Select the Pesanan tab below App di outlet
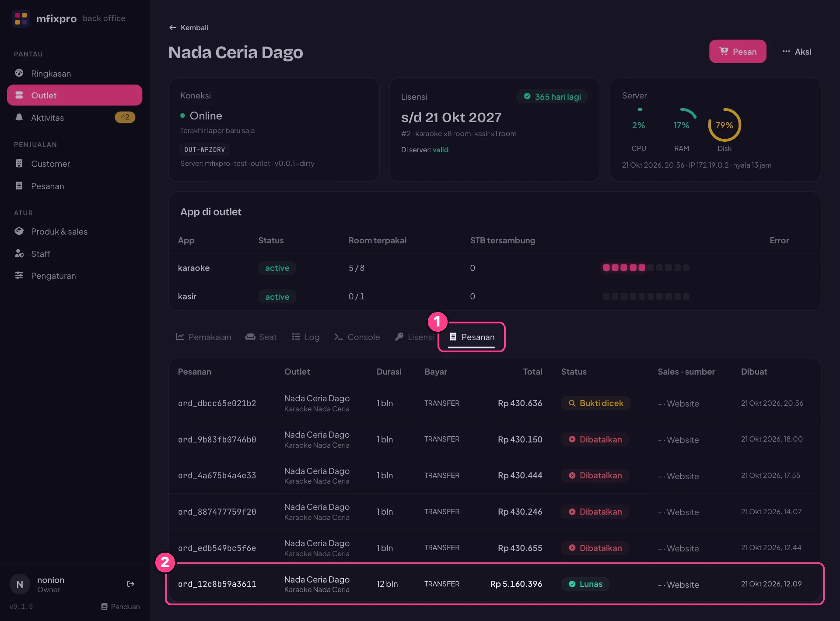 [x=472, y=337]
